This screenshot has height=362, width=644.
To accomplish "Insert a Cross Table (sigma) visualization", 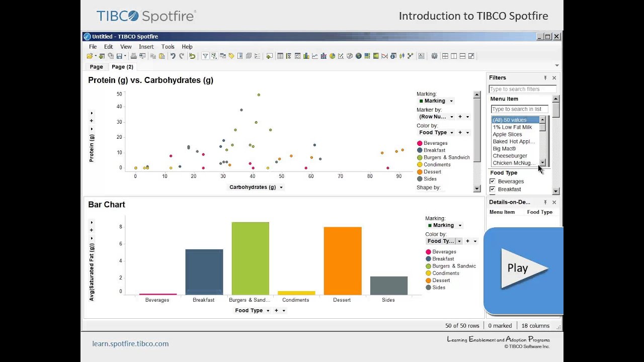I will point(289,56).
